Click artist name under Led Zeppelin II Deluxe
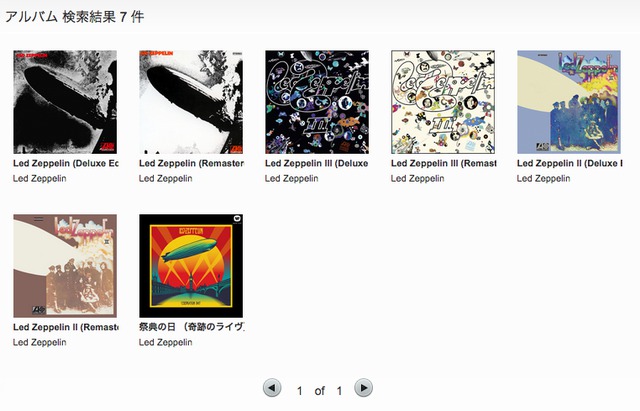Image resolution: width=640 pixels, height=411 pixels. [x=543, y=178]
